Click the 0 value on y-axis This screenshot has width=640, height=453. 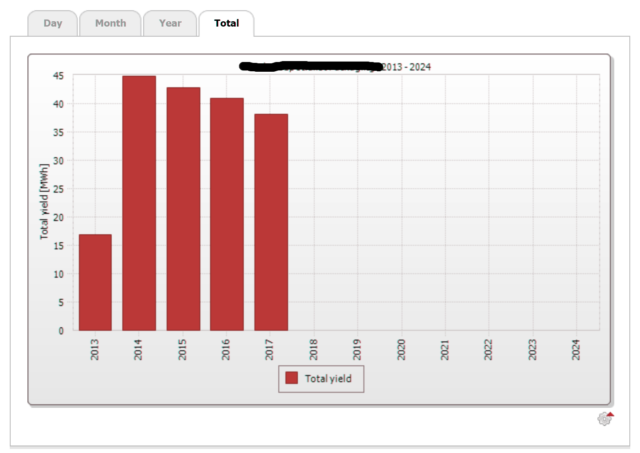pos(61,330)
